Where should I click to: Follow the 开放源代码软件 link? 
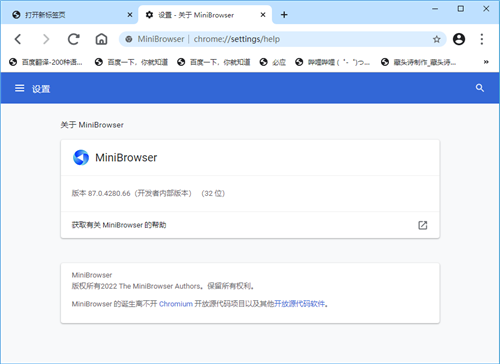(x=299, y=304)
